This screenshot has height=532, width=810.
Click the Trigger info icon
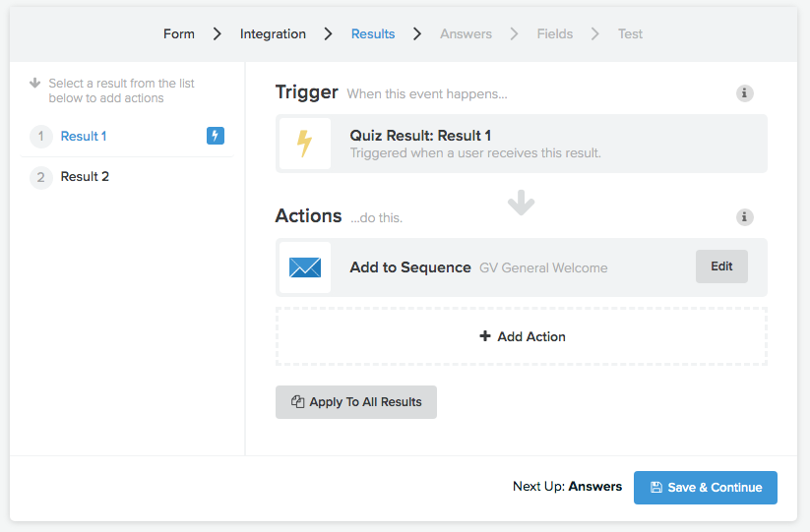coord(744,93)
